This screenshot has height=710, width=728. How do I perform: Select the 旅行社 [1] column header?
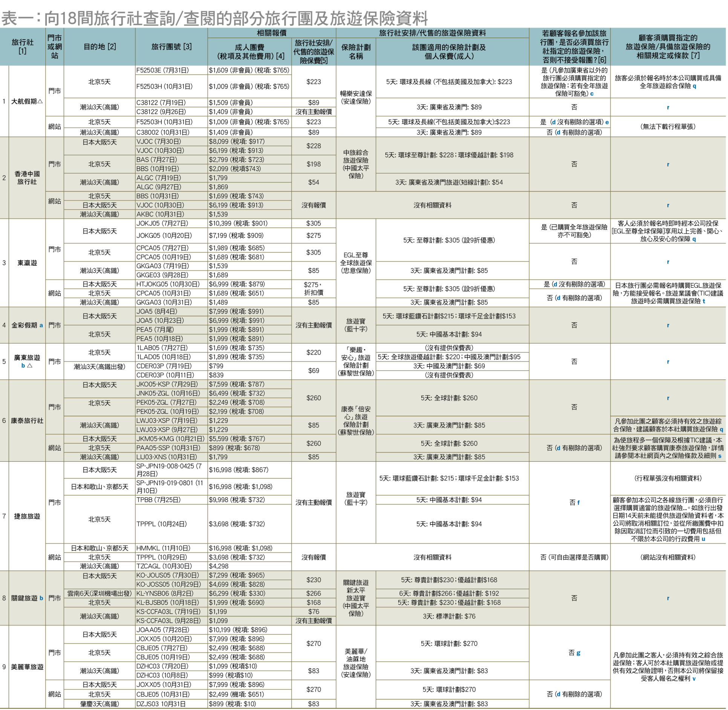coord(23,47)
